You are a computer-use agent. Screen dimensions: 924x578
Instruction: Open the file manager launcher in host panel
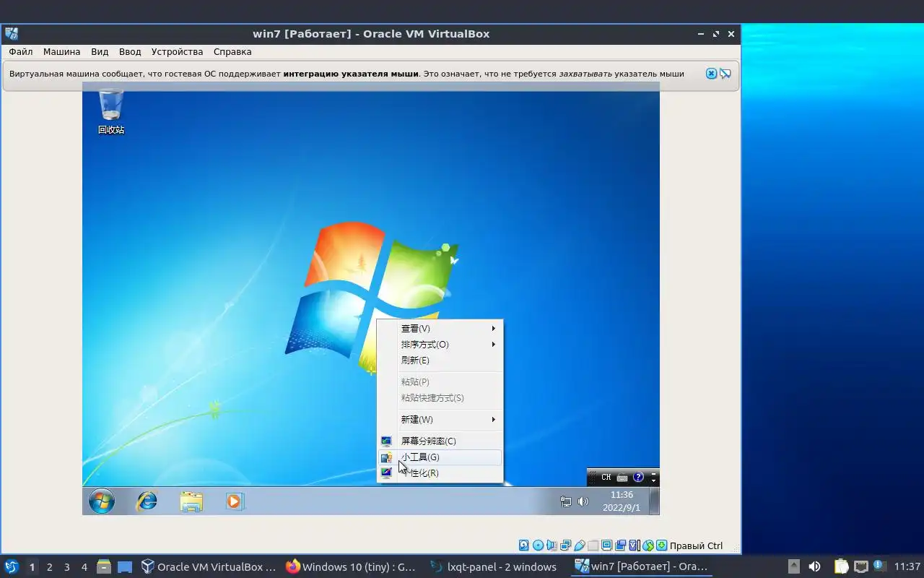pyautogui.click(x=104, y=567)
